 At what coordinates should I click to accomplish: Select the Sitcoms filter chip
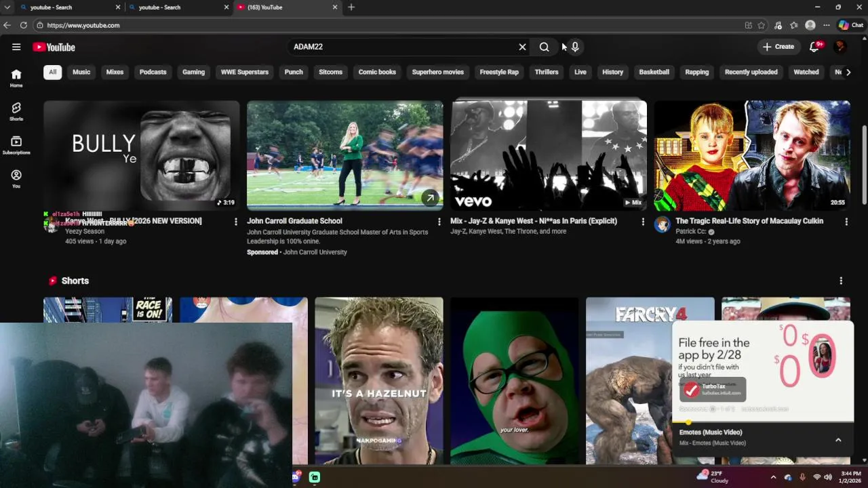[x=331, y=72]
